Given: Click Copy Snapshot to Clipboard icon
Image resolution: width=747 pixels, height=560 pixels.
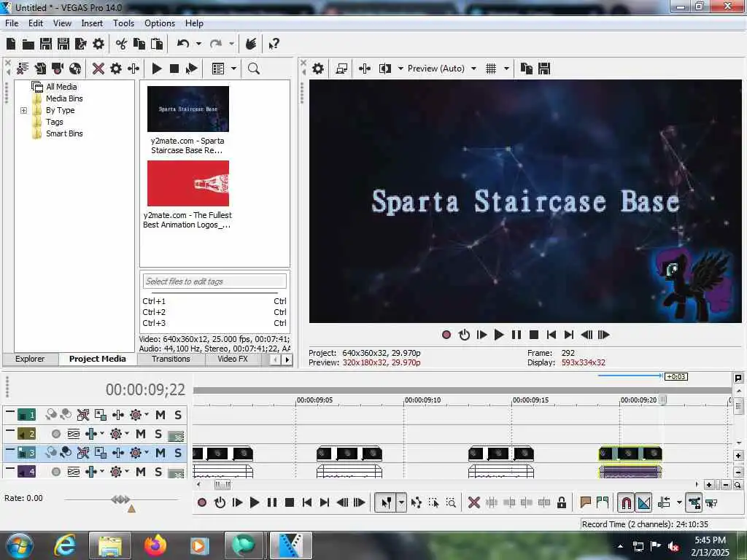Looking at the screenshot, I should [x=527, y=69].
